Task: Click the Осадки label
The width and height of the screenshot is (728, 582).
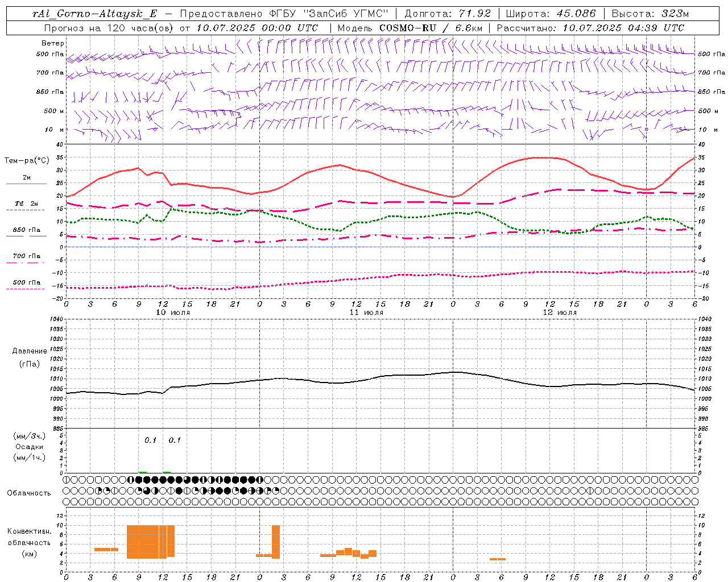Action: tap(30, 447)
